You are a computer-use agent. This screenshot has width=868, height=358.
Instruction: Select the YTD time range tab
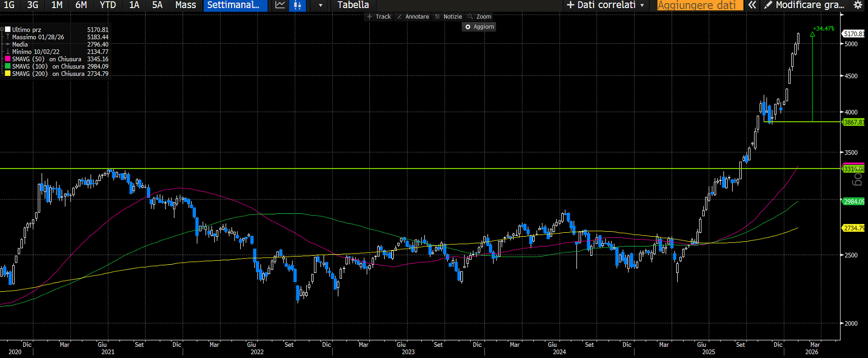(108, 5)
